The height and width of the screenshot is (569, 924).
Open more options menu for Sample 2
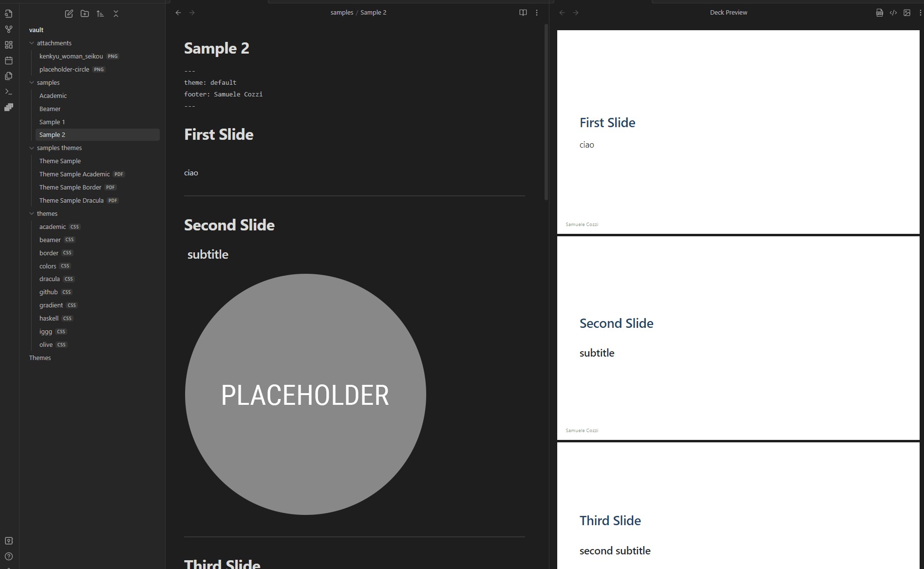537,13
